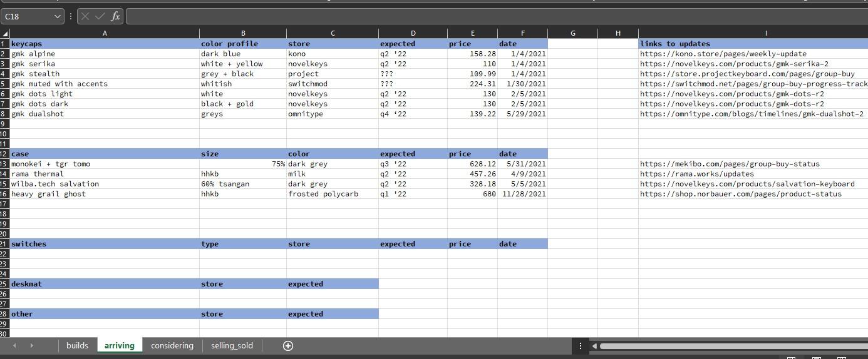The image size is (868, 359).
Task: Click the horizontal scrollbar left arrow
Action: [x=594, y=346]
